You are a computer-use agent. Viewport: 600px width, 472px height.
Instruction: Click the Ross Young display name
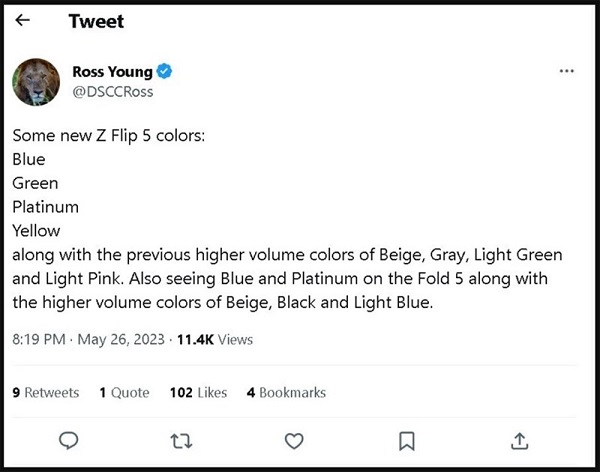(112, 72)
